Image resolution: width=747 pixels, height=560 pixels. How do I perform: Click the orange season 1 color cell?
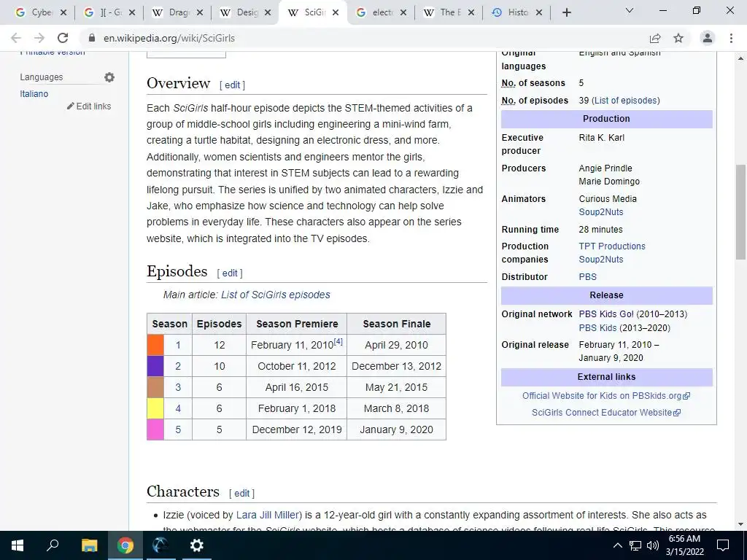(155, 345)
